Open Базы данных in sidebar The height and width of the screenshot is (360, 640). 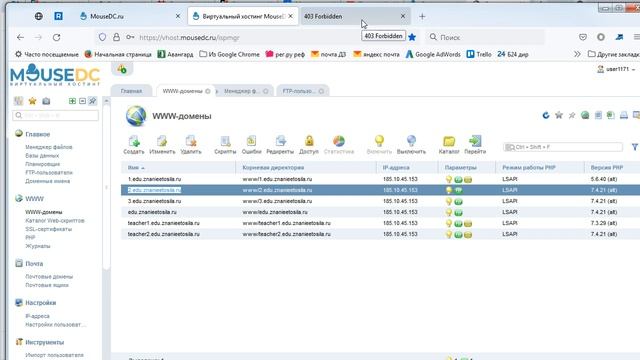pyautogui.click(x=42, y=156)
